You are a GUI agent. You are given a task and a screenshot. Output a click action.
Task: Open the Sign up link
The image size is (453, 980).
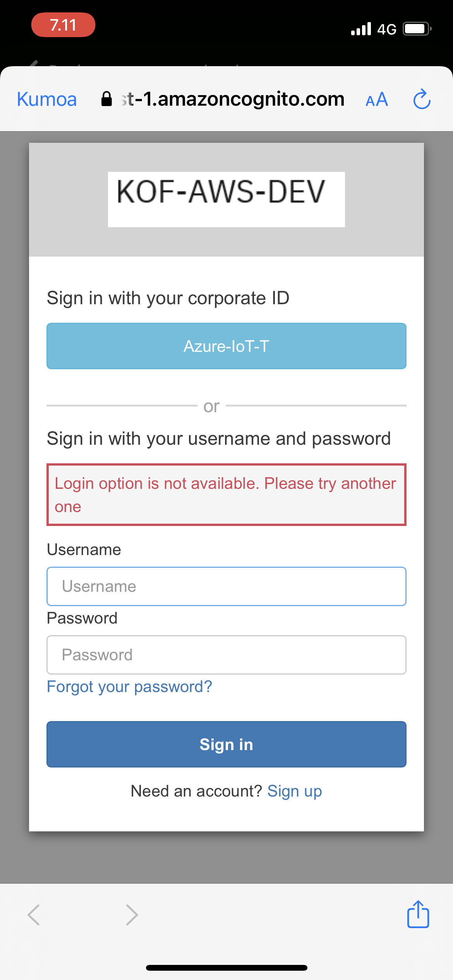[x=295, y=791]
